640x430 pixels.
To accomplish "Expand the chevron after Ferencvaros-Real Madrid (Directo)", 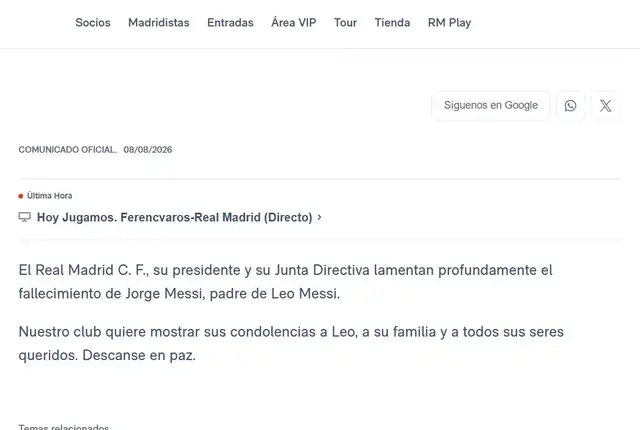I will (320, 217).
